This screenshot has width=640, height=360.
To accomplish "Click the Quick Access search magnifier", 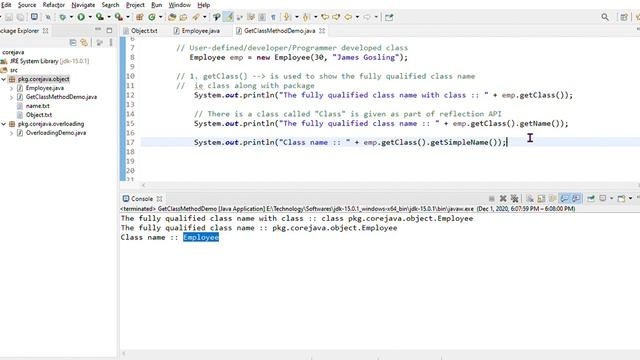I will tap(605, 17).
